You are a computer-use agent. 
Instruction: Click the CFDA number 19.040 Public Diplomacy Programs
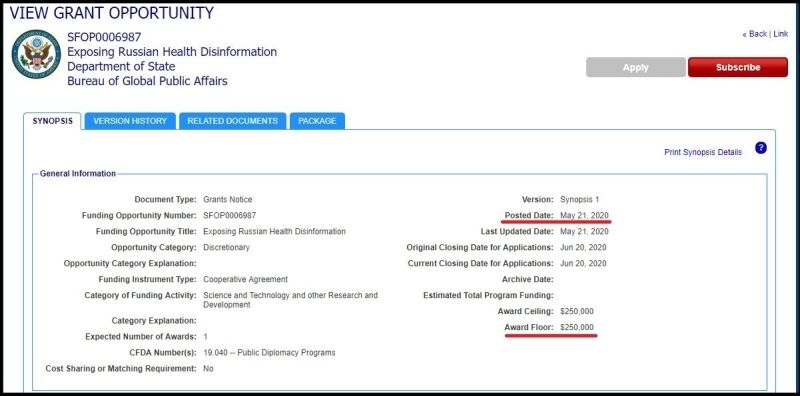click(269, 353)
